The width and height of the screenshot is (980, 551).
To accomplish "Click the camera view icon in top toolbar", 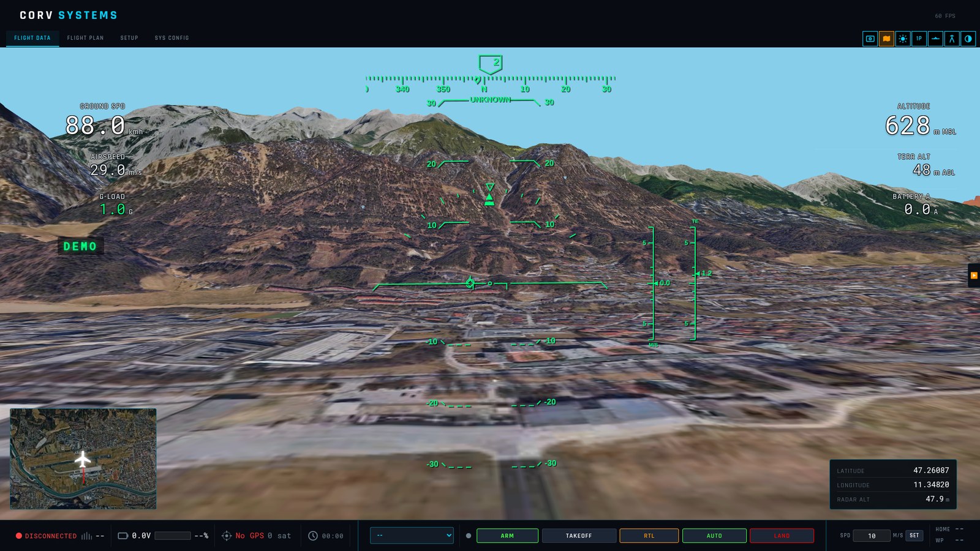I will [x=870, y=39].
